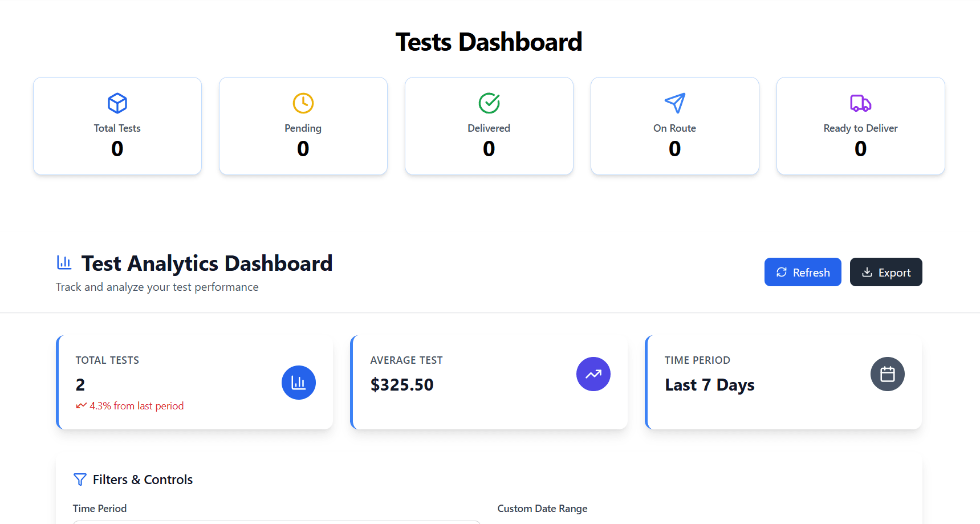Click the purple truck Ready to Deliver icon
The height and width of the screenshot is (524, 980).
(x=860, y=103)
